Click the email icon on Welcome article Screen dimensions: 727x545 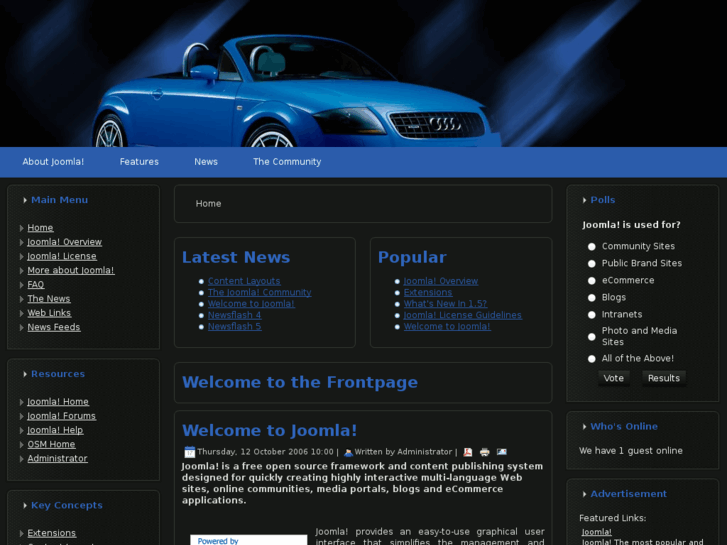click(502, 451)
